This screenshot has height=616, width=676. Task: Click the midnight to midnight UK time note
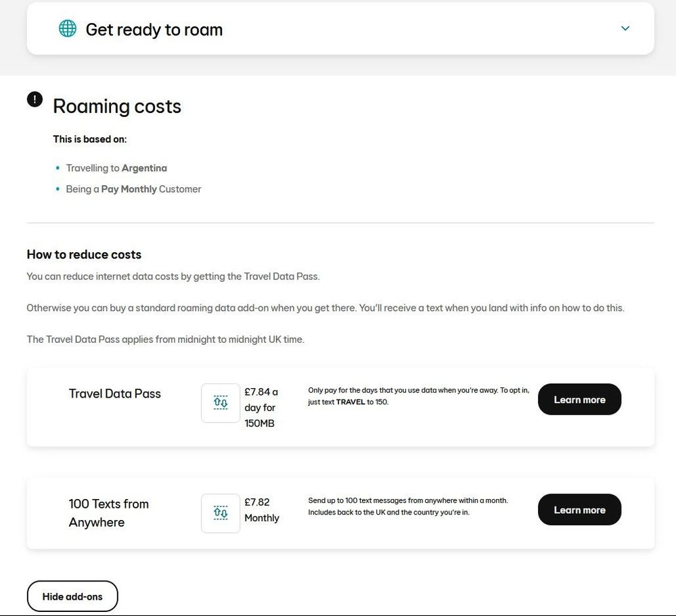[166, 339]
